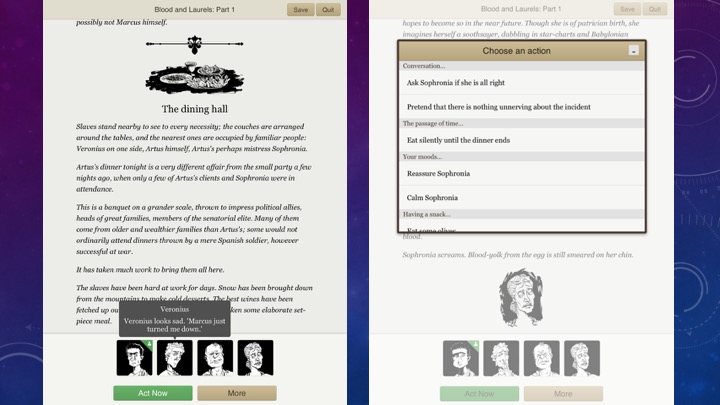This screenshot has width=720, height=405.
Task: Save the game in left panel
Action: click(300, 9)
